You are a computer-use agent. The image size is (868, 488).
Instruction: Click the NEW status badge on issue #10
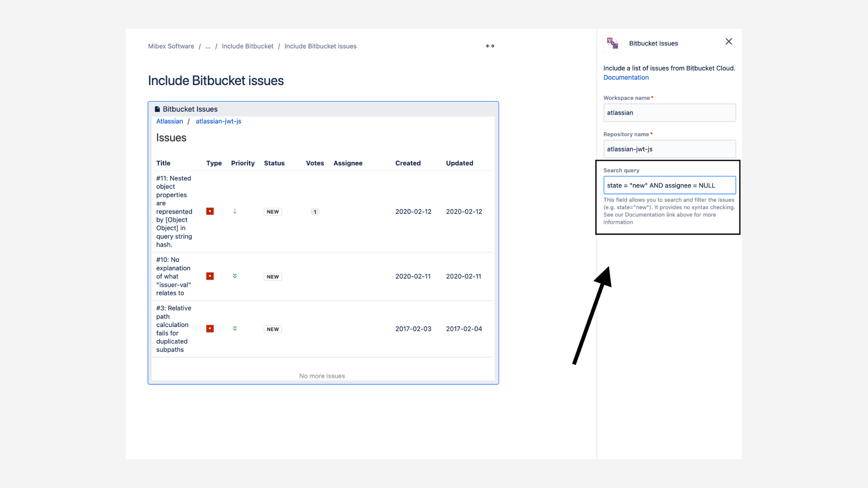coord(272,277)
